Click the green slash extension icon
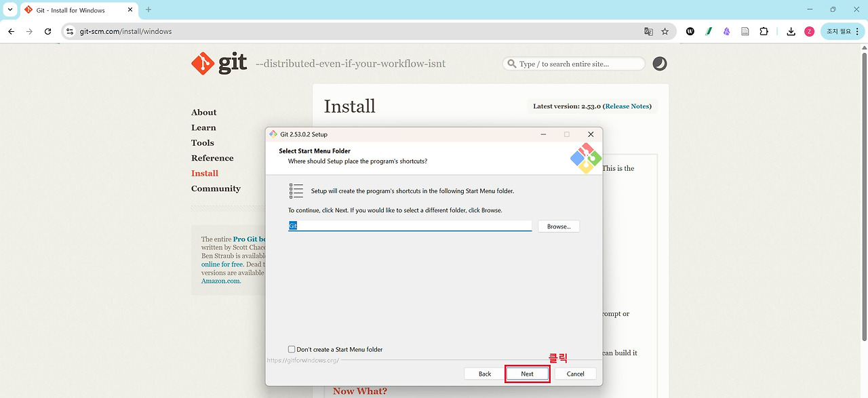Viewport: 868px width, 398px height. pyautogui.click(x=708, y=31)
